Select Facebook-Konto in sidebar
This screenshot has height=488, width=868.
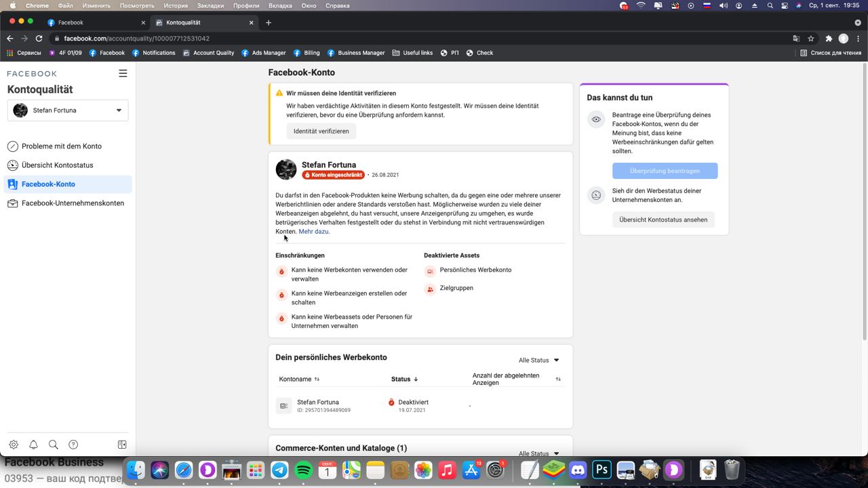pos(68,184)
